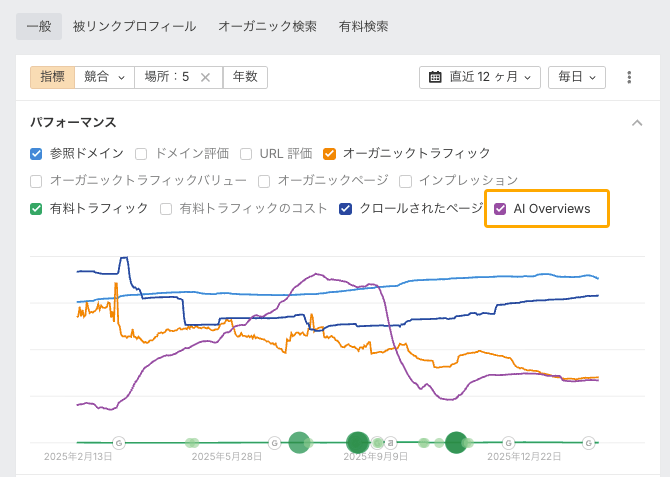Click the first Google update marker on timeline

(x=119, y=442)
